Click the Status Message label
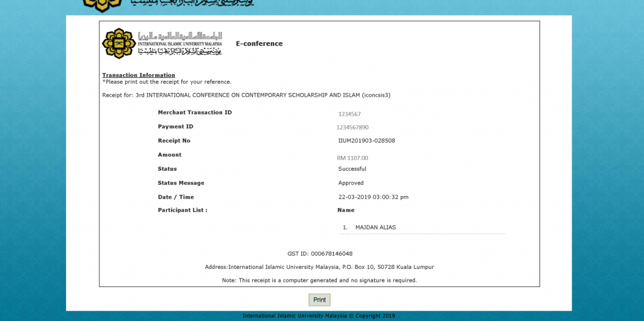 click(x=180, y=183)
